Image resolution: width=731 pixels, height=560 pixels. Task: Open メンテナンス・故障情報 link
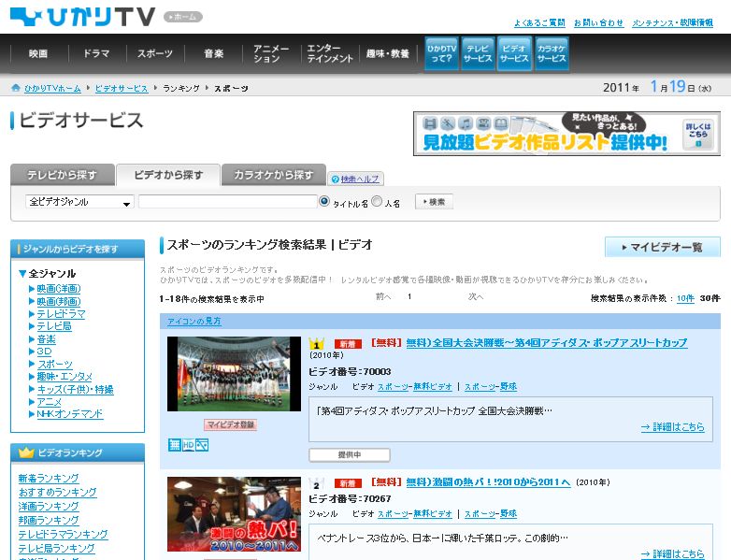pos(672,22)
